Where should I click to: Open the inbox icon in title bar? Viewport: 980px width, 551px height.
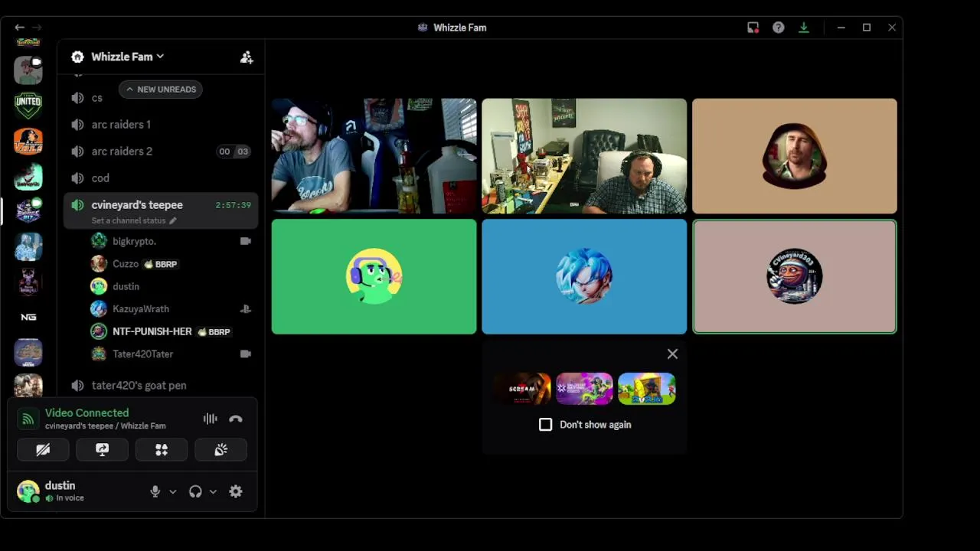[x=753, y=28]
